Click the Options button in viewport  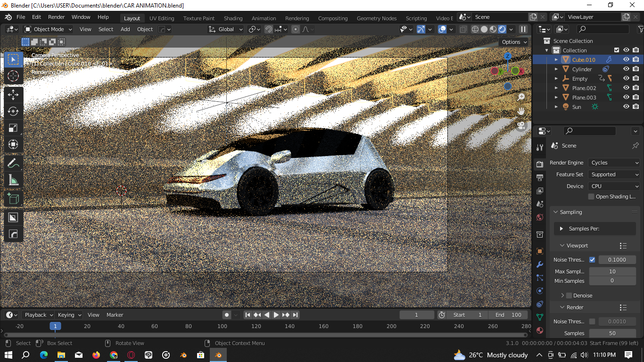pos(514,42)
